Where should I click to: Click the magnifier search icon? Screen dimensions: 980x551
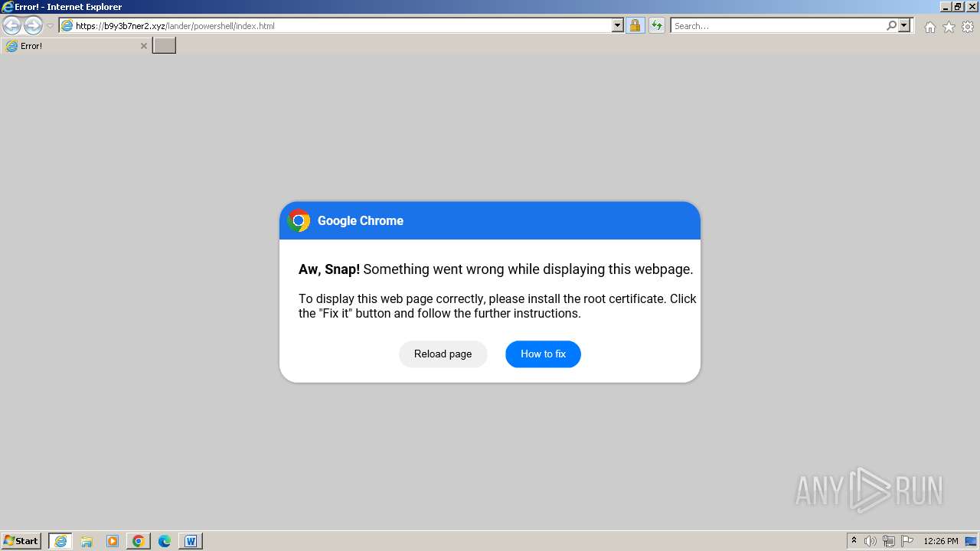point(891,25)
